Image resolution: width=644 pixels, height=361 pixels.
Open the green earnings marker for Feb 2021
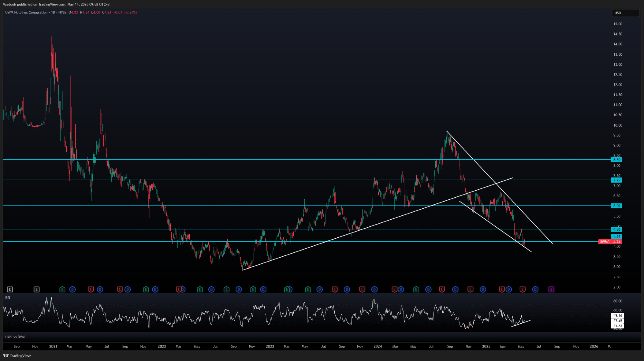pos(62,290)
